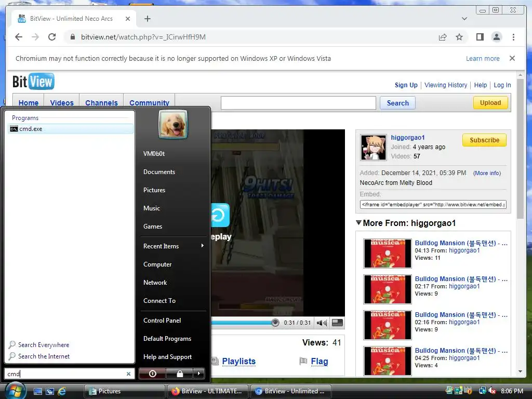The height and width of the screenshot is (399, 532).
Task: Open the Playlists link under the video
Action: click(x=238, y=361)
